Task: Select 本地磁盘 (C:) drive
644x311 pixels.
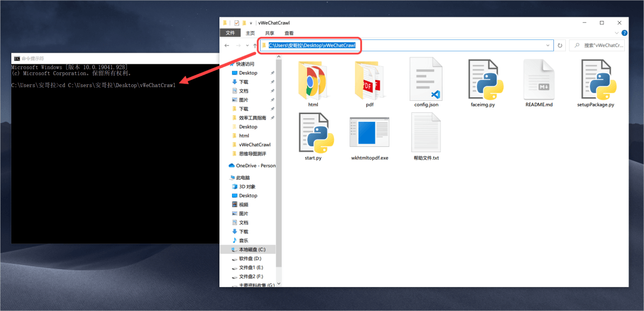Action: point(249,250)
